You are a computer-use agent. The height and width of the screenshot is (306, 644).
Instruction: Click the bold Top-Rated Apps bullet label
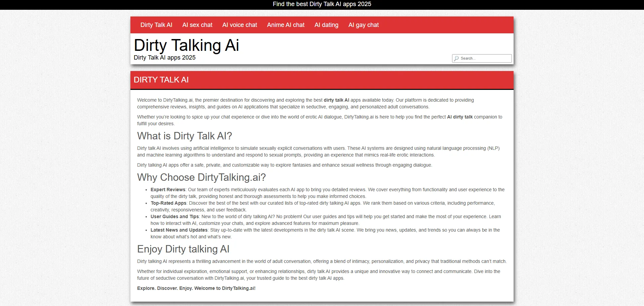(168, 203)
